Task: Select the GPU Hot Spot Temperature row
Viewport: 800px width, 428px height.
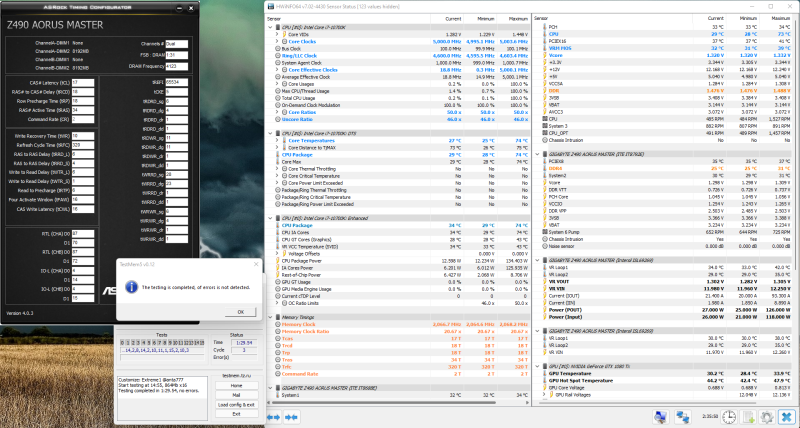Action: click(666, 381)
